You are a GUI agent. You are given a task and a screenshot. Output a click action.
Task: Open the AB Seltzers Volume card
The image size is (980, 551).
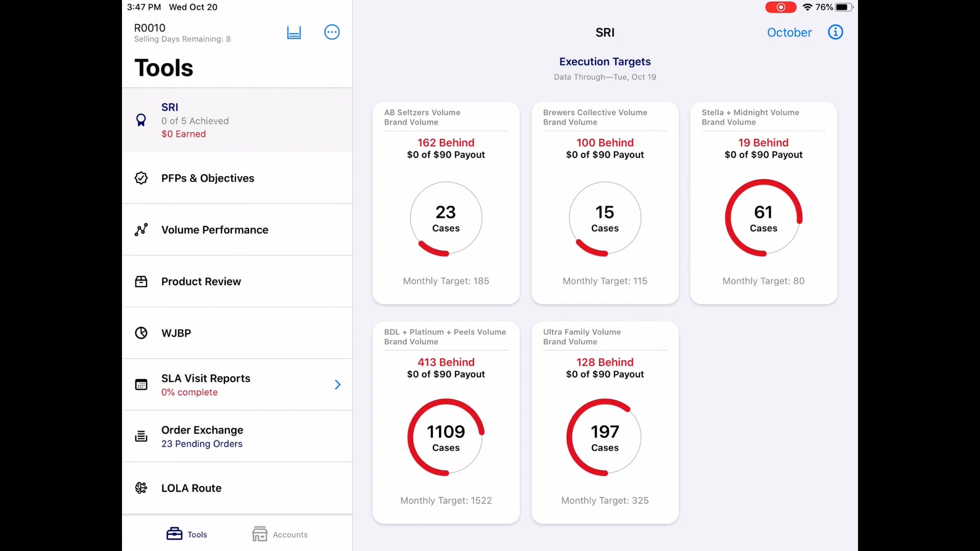click(x=446, y=203)
